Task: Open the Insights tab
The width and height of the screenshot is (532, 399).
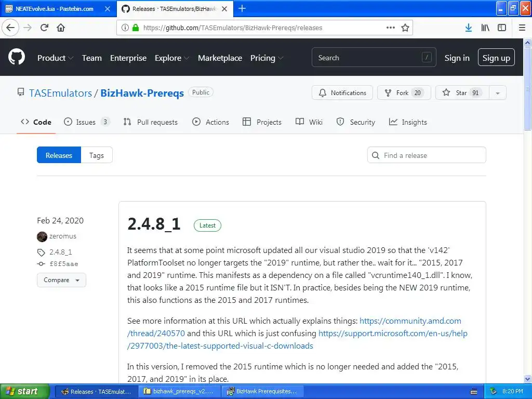Action: click(408, 122)
